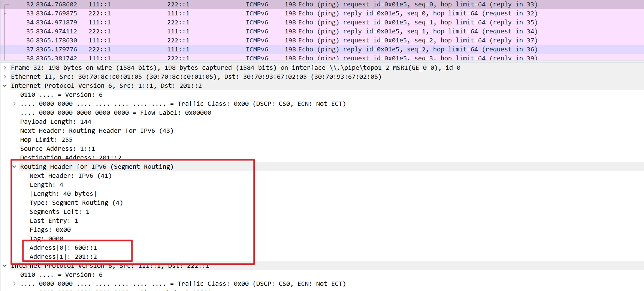Screen dimensions: 644x291
Task: Collapse the Routing Header for IPv6 section
Action: pyautogui.click(x=14, y=166)
